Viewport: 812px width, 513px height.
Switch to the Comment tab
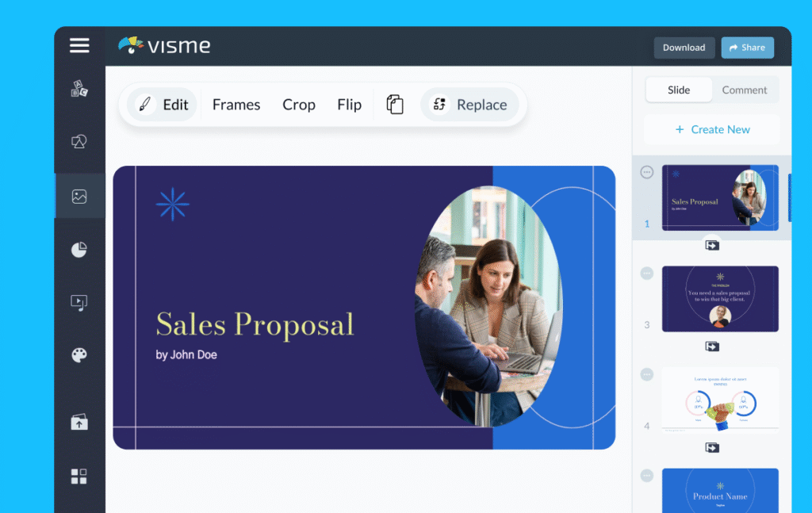[744, 90]
